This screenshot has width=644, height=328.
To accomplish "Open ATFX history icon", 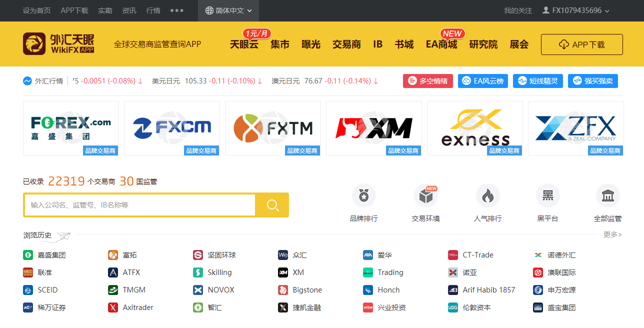I will pos(113,272).
